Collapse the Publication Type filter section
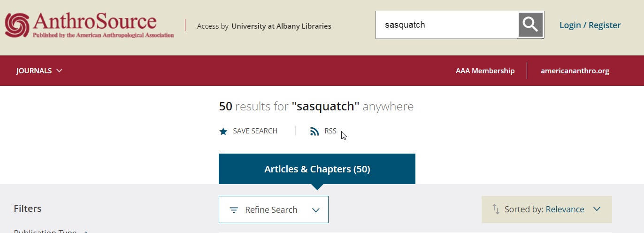The image size is (644, 233). pos(86,231)
